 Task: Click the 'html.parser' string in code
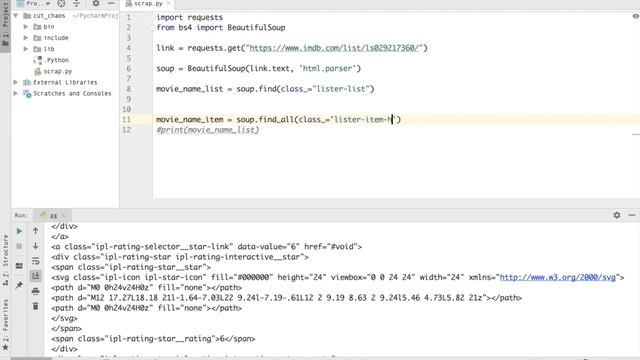[x=328, y=68]
